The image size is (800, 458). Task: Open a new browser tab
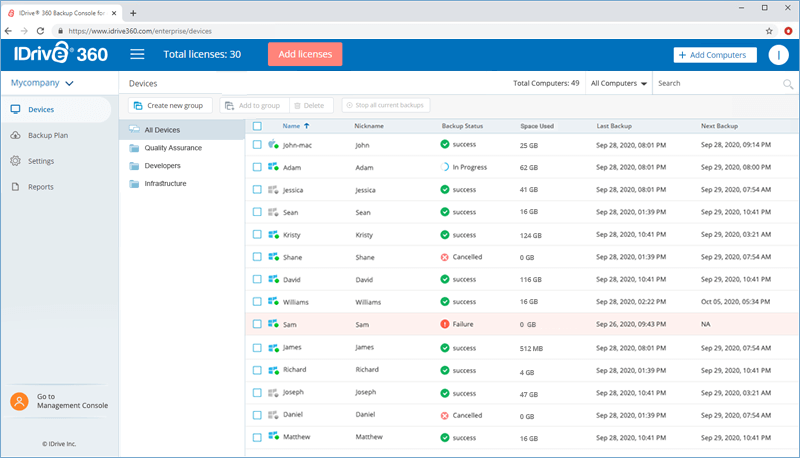(x=133, y=13)
